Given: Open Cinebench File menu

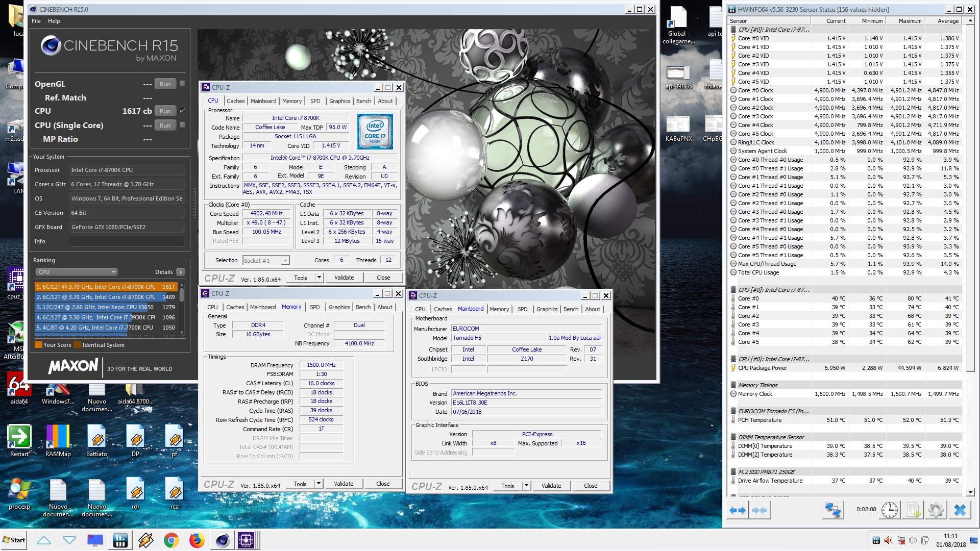Looking at the screenshot, I should [36, 21].
